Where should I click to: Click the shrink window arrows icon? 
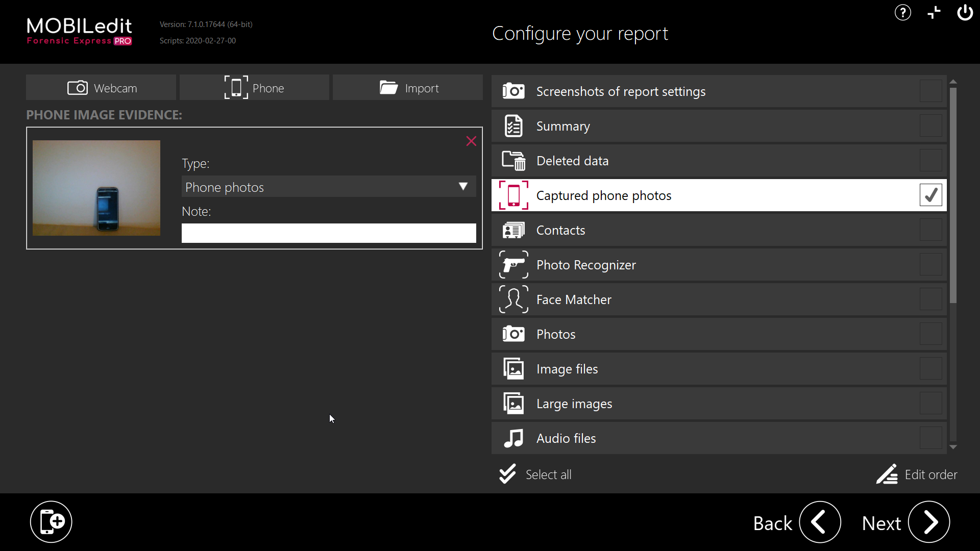934,13
